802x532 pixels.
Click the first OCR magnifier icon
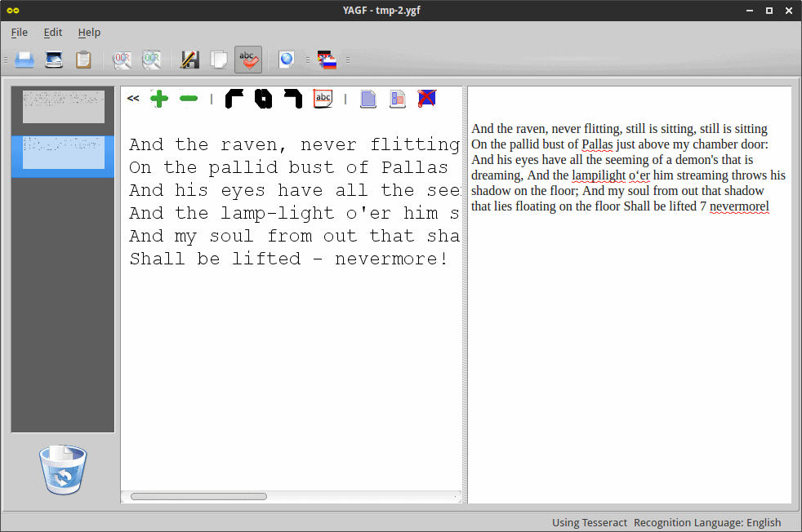(x=122, y=60)
